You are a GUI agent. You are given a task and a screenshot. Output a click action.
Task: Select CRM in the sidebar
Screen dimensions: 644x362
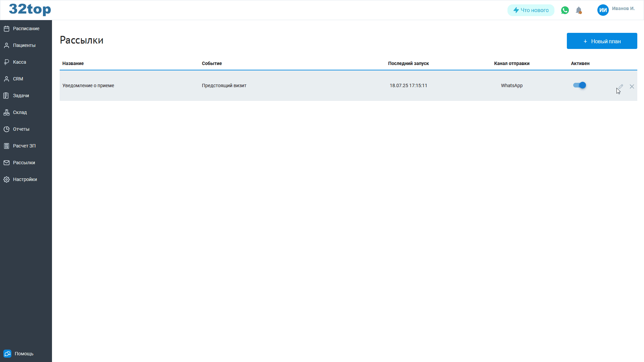pyautogui.click(x=26, y=79)
